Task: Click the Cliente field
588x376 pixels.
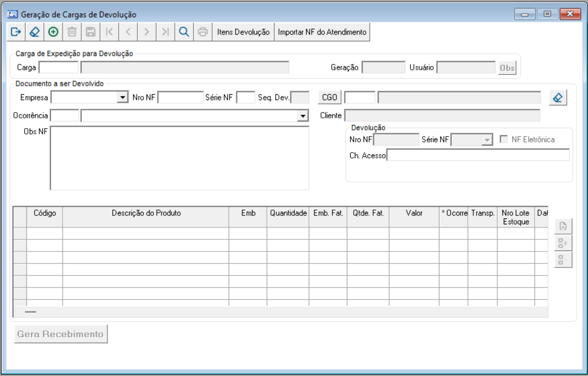Action: [442, 116]
